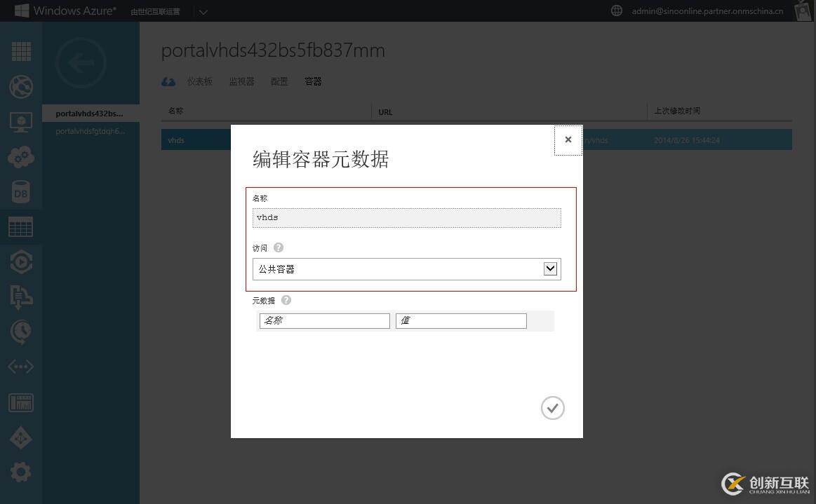Image resolution: width=816 pixels, height=504 pixels.
Task: Click the 由世纪互联运营 header text
Action: pos(155,11)
